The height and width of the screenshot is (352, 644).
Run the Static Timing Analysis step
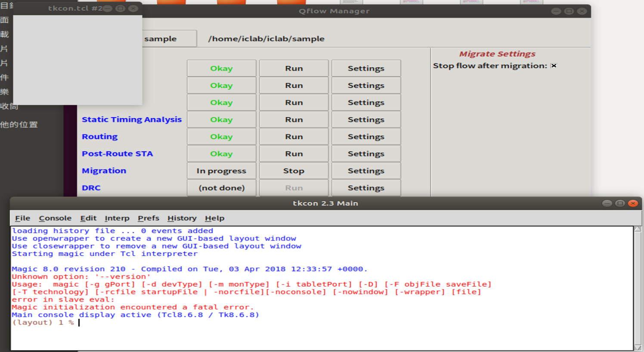[x=294, y=119]
